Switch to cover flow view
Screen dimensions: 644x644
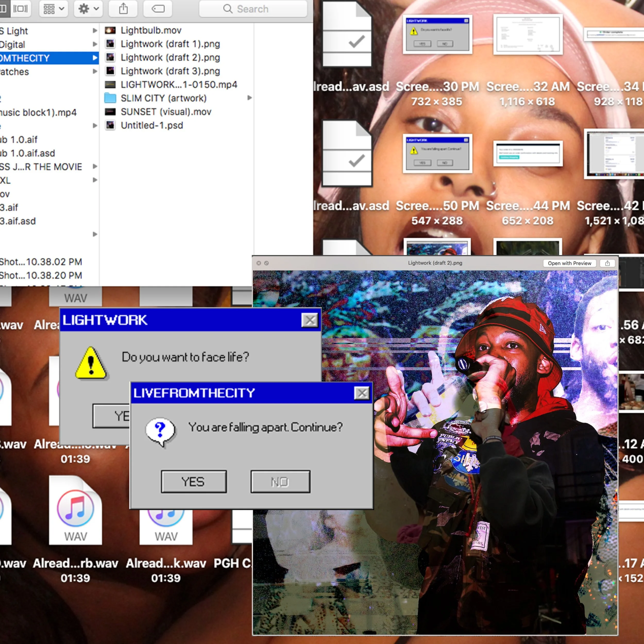21,9
